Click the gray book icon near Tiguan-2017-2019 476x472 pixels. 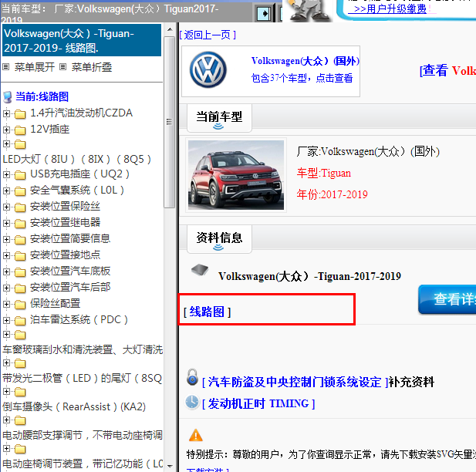(200, 269)
